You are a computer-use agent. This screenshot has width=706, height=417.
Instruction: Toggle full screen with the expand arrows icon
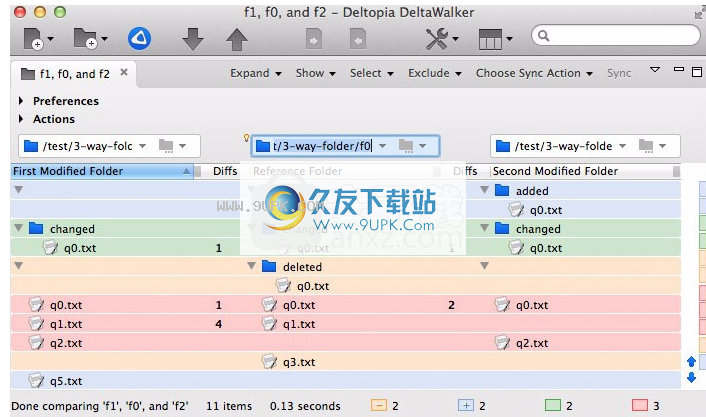point(699,14)
